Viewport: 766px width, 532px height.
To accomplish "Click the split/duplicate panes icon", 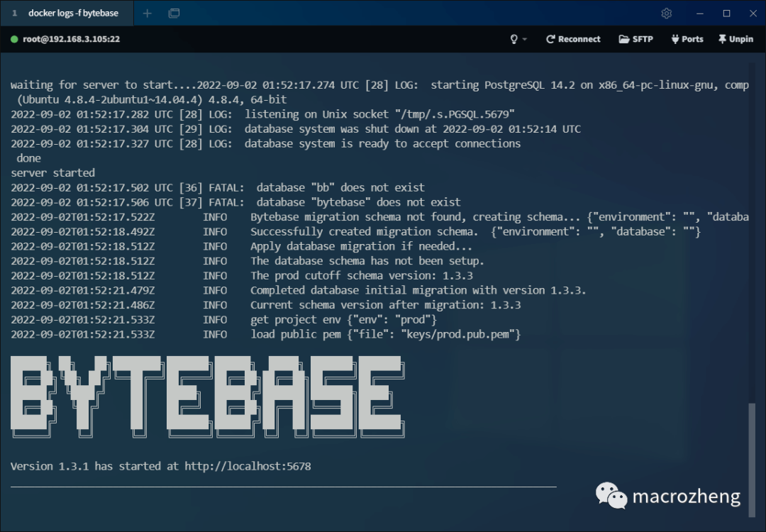I will [x=174, y=13].
